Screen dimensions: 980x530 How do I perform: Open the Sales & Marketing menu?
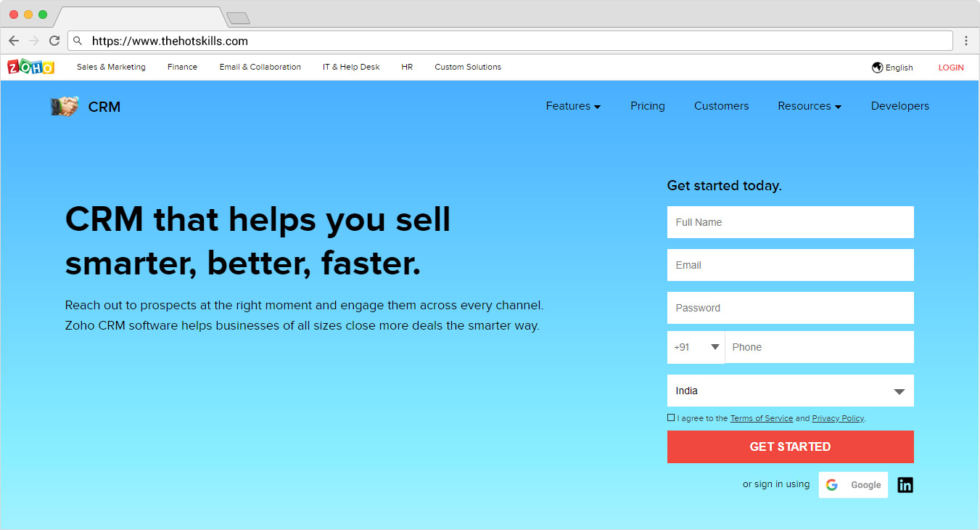point(111,67)
